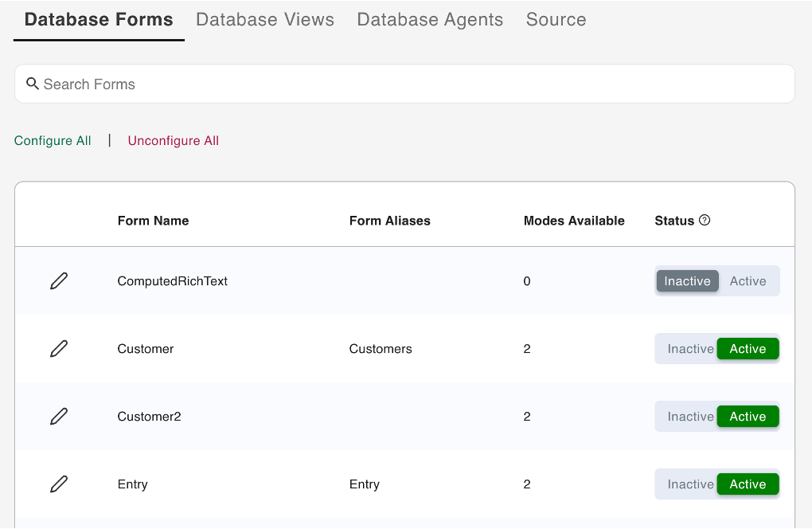Set the Entry form to Inactive
812x529 pixels.
689,484
